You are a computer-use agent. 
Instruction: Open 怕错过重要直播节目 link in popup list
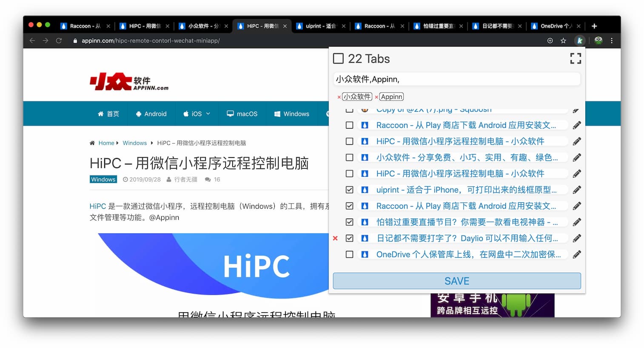(467, 222)
